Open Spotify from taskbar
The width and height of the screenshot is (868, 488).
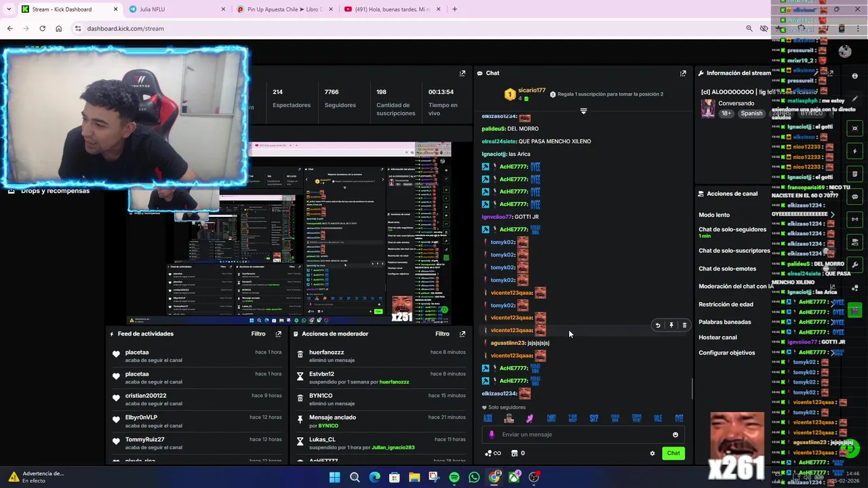pos(454,477)
